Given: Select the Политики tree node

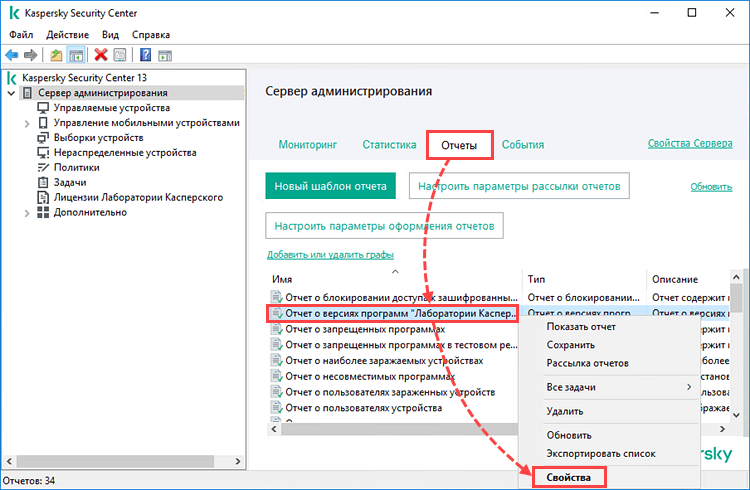Looking at the screenshot, I should tap(77, 167).
